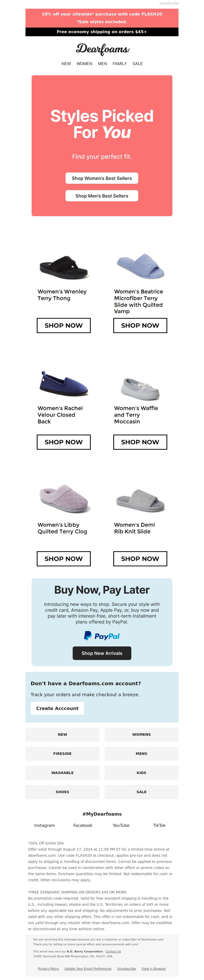The width and height of the screenshot is (204, 980).
Task: Click the Update Your Email Preferences link
Action: 88,969
